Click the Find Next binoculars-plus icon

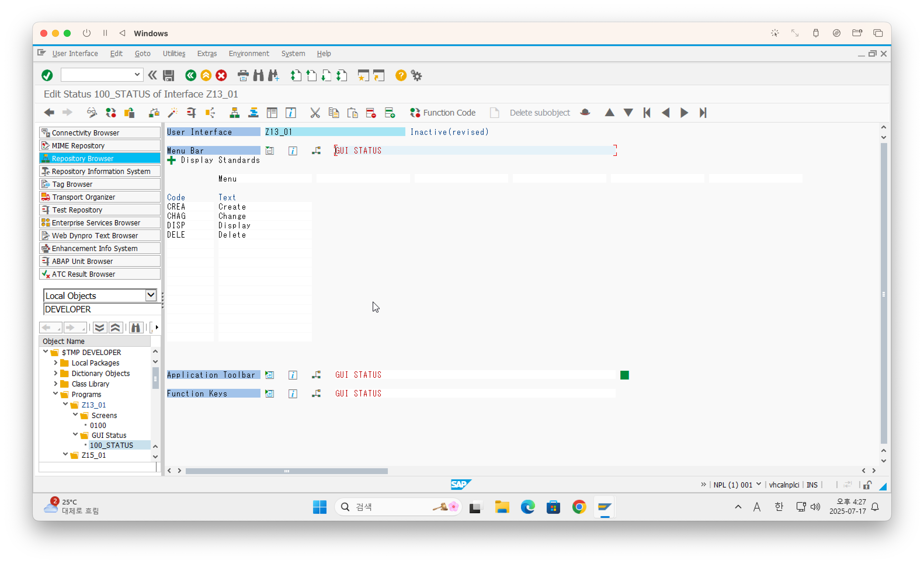pos(273,75)
